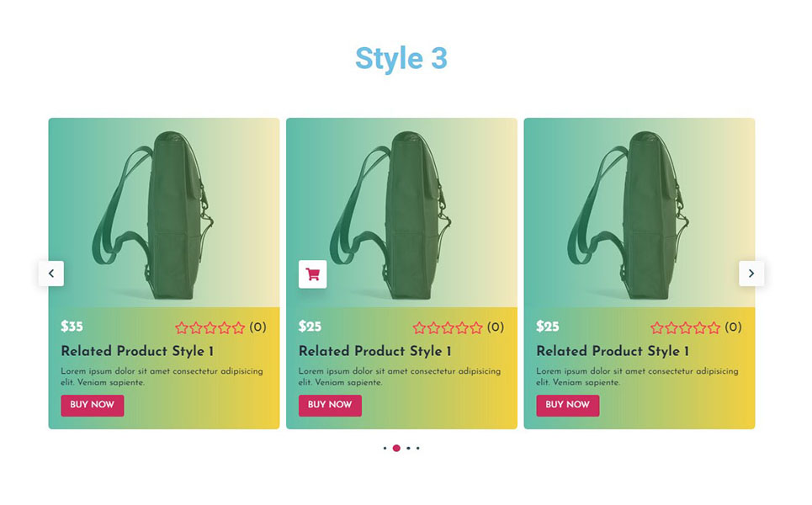
Task: Open third card product title link
Action: pos(613,351)
